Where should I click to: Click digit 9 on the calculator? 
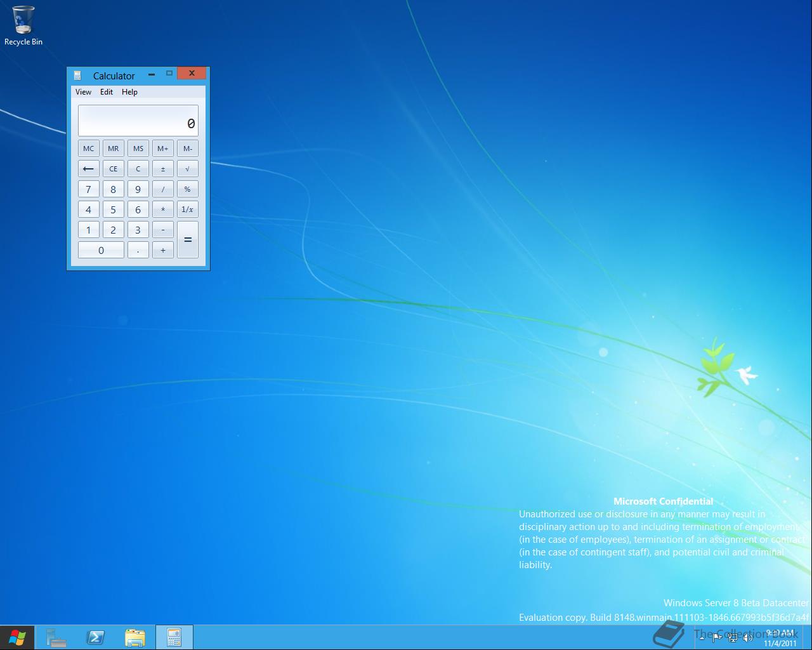click(x=138, y=189)
